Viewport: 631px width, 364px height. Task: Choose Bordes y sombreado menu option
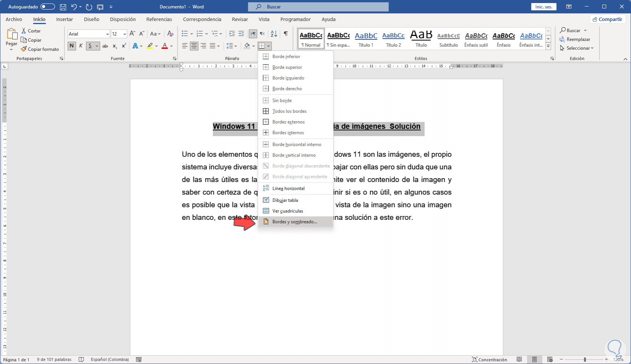coord(296,222)
